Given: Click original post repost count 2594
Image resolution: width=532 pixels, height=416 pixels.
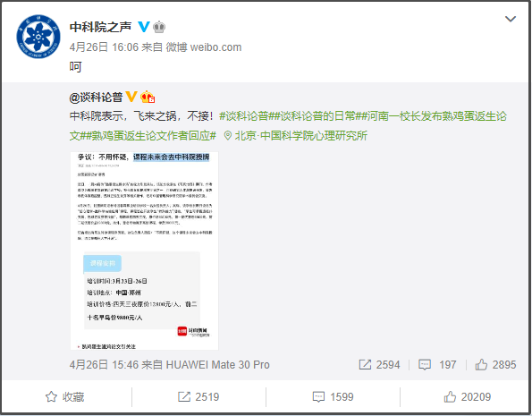Looking at the screenshot, I should (x=380, y=365).
